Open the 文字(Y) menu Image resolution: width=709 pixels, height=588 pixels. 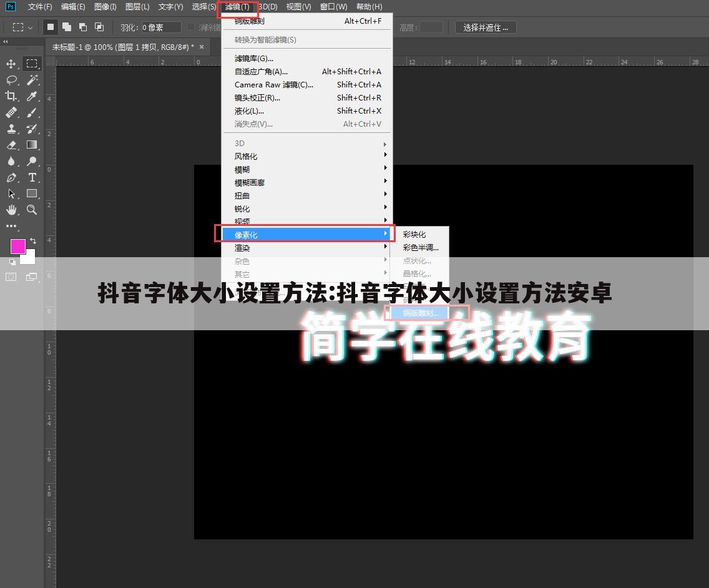pyautogui.click(x=170, y=7)
